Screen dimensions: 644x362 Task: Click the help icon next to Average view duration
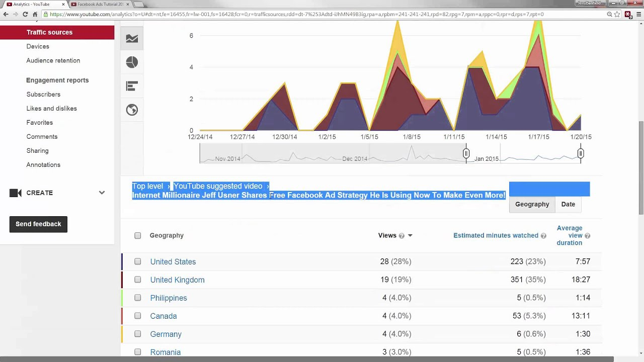point(587,235)
